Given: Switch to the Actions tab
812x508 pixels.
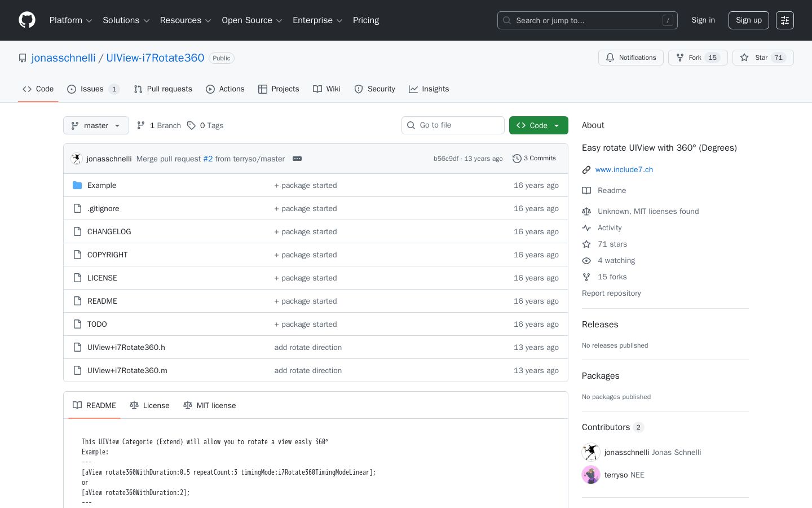Looking at the screenshot, I should [225, 89].
